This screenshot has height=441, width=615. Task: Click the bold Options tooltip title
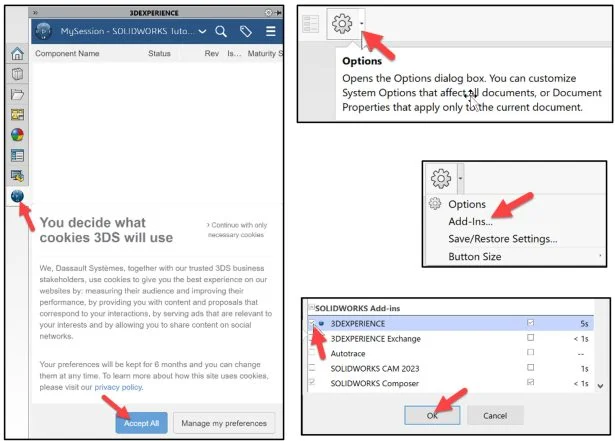click(362, 61)
